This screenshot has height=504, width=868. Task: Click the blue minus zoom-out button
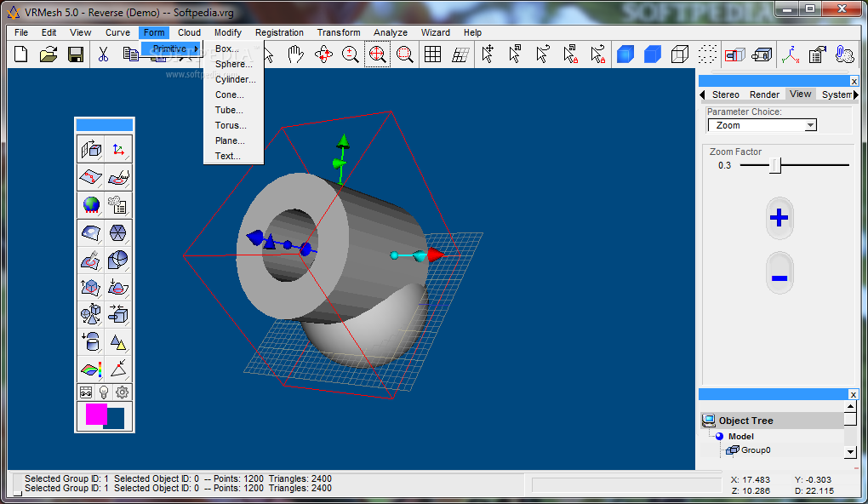(779, 273)
